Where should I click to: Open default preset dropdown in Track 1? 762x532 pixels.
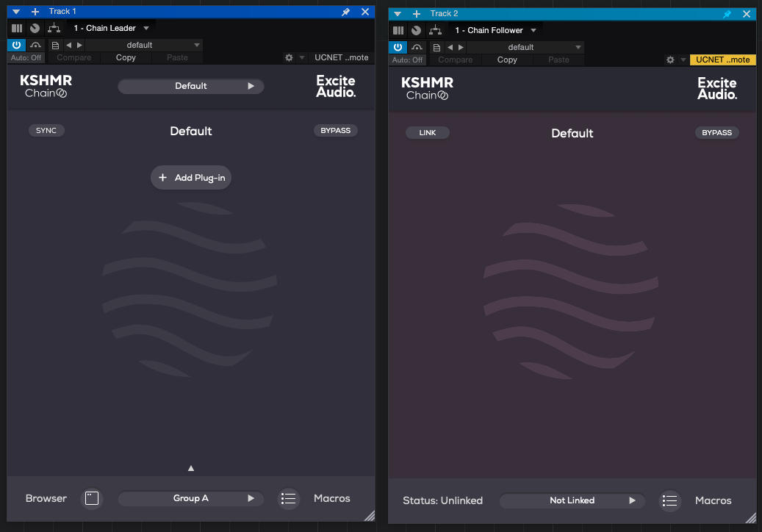[144, 45]
